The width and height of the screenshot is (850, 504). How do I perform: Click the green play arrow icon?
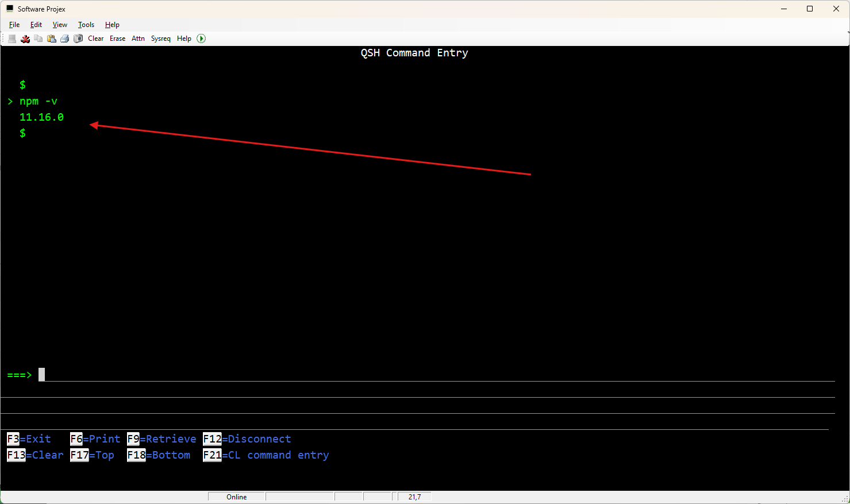(201, 39)
